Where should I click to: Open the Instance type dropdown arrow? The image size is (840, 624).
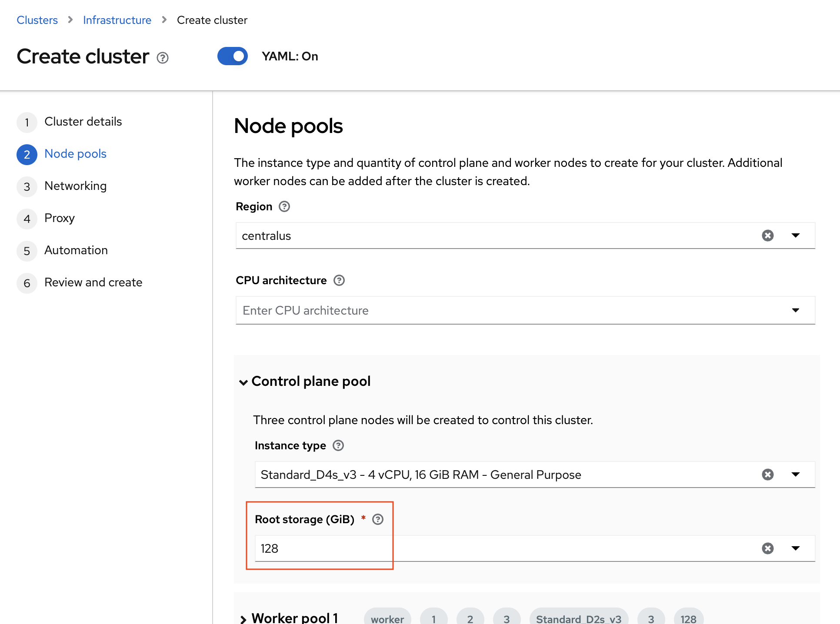pyautogui.click(x=796, y=475)
